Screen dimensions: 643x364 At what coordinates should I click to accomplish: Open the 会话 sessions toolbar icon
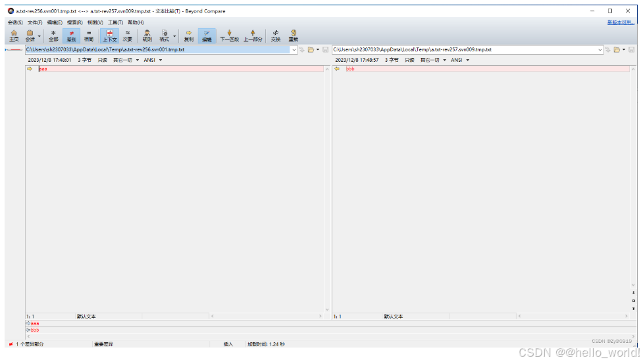pos(30,36)
